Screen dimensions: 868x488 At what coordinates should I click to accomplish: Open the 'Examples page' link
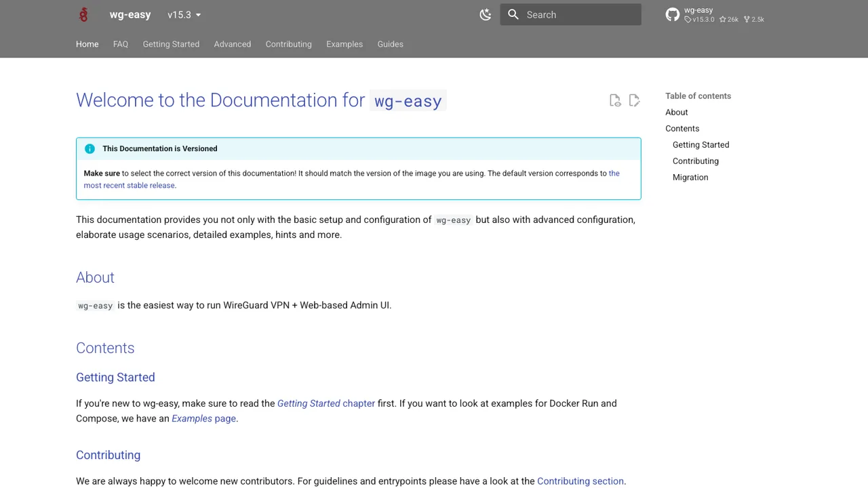(x=203, y=418)
